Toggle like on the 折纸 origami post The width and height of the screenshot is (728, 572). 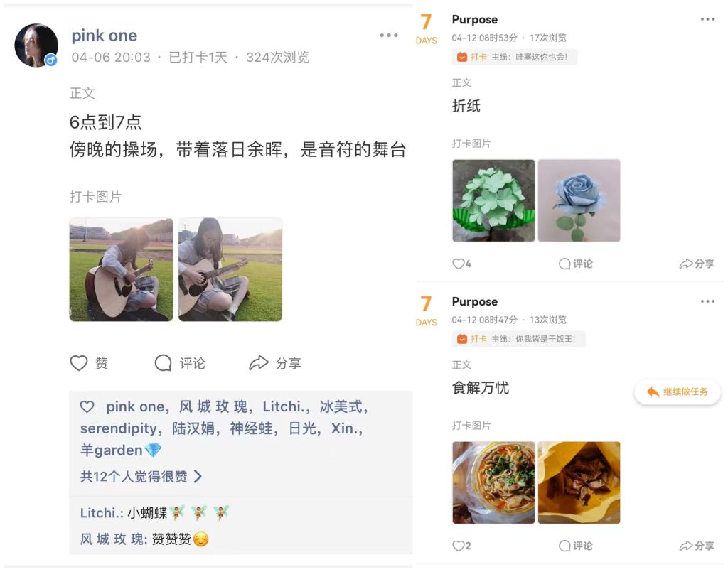462,264
